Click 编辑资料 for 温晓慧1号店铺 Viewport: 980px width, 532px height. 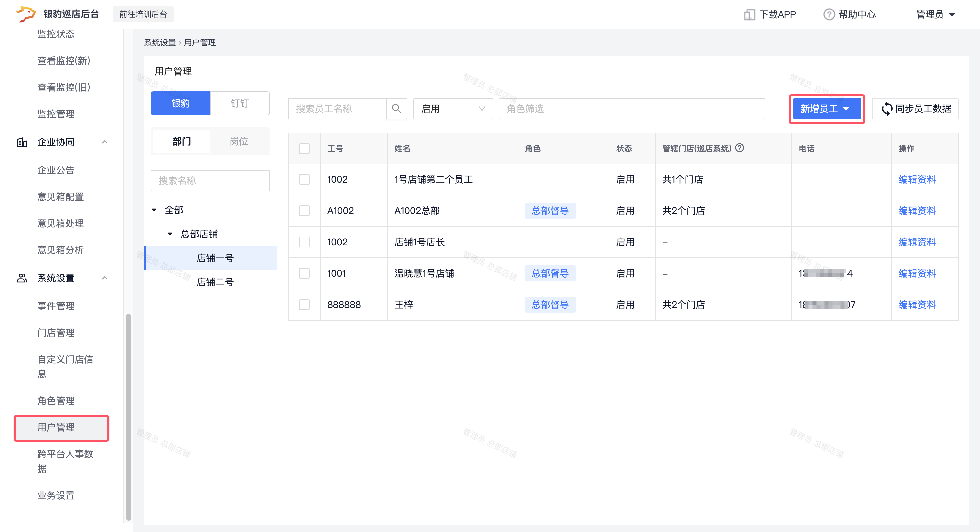917,274
